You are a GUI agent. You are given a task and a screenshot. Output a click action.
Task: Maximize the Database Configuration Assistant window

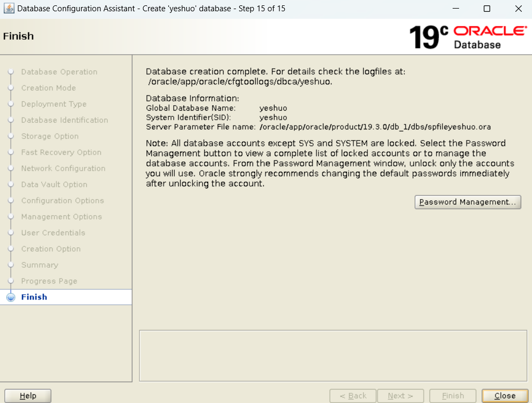[x=487, y=9]
